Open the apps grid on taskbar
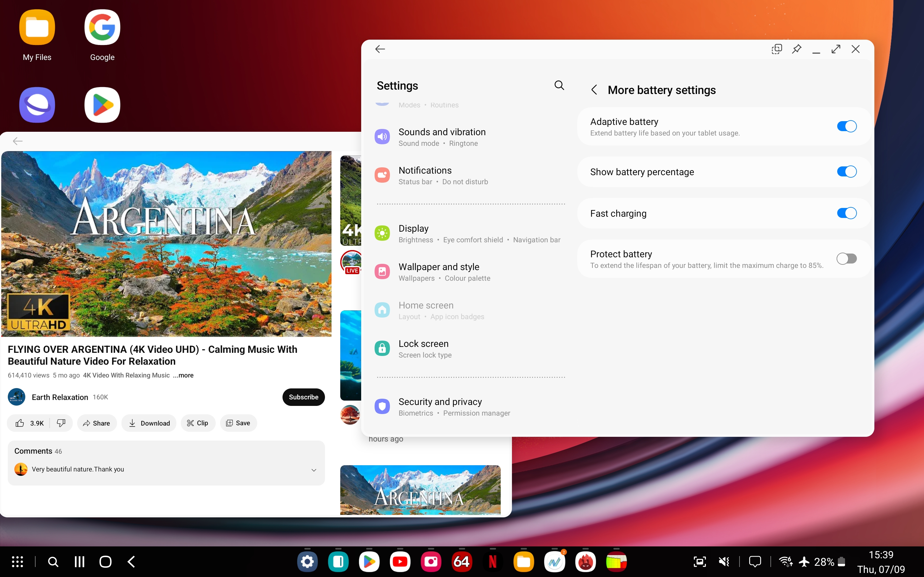This screenshot has width=924, height=577. pos(17,562)
